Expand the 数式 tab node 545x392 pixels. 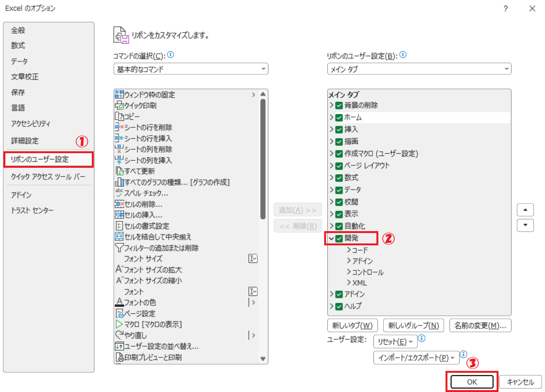[x=331, y=178]
